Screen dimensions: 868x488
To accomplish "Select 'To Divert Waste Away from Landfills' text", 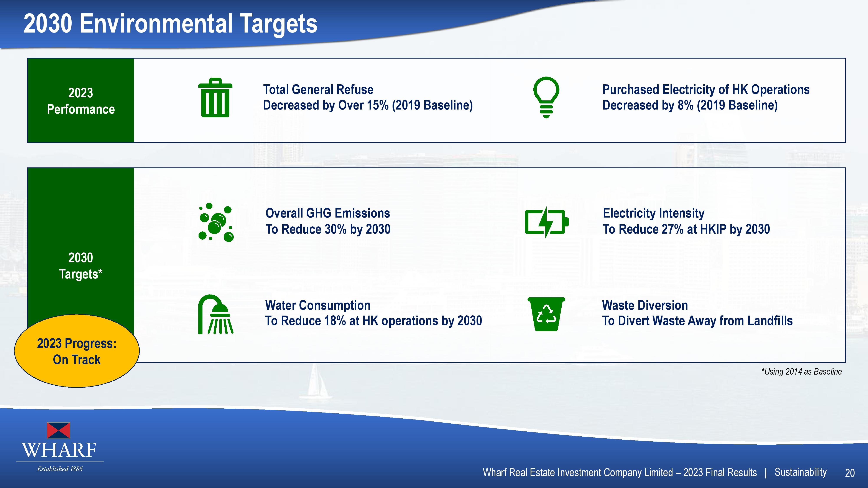I will tap(697, 321).
